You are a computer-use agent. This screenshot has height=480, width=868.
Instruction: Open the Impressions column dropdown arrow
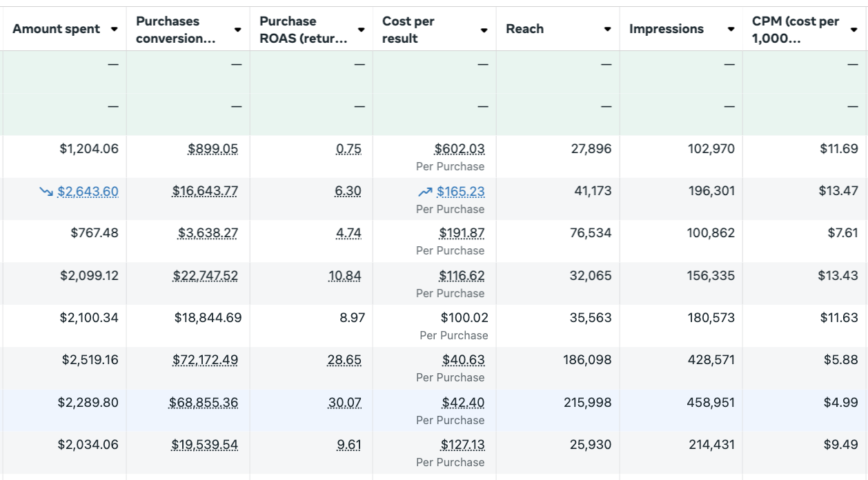pyautogui.click(x=730, y=30)
